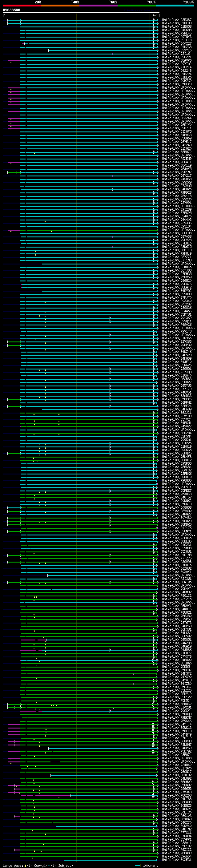Click label UniRef100_Q8AVP6
Viewport: 197px width, 868px height.
[x=176, y=60]
